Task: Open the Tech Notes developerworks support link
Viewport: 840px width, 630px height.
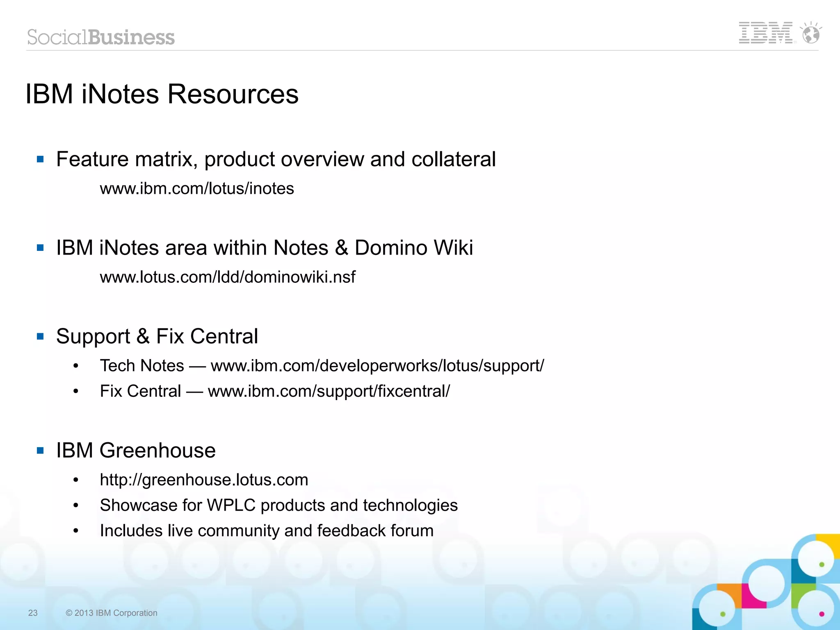Action: coord(377,366)
